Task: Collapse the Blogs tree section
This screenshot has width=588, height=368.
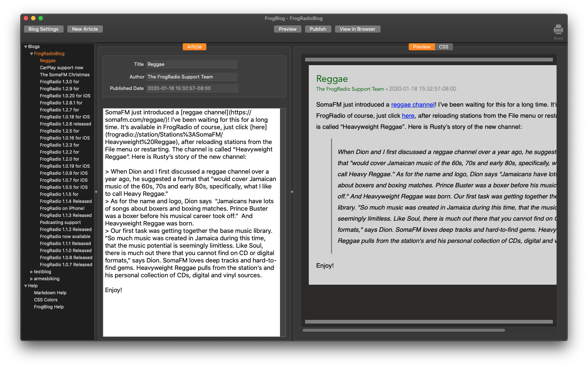Action: 26,47
